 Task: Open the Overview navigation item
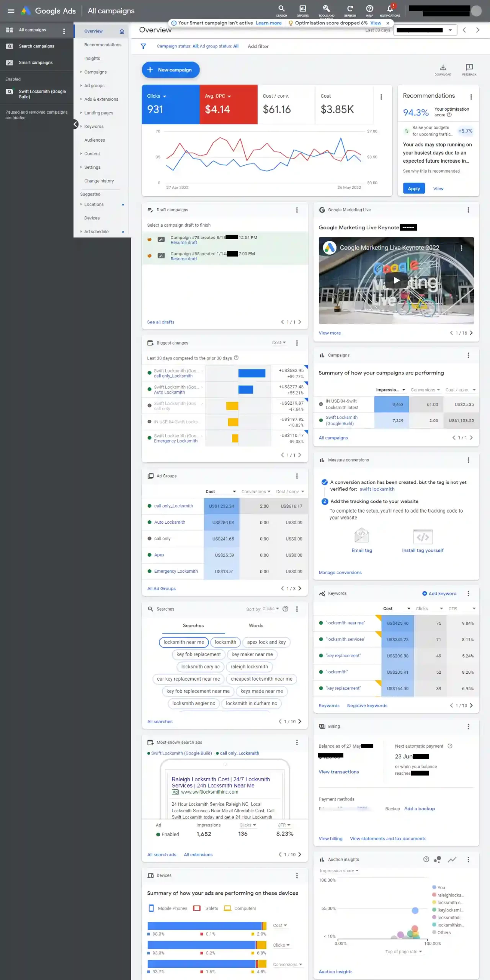101,31
